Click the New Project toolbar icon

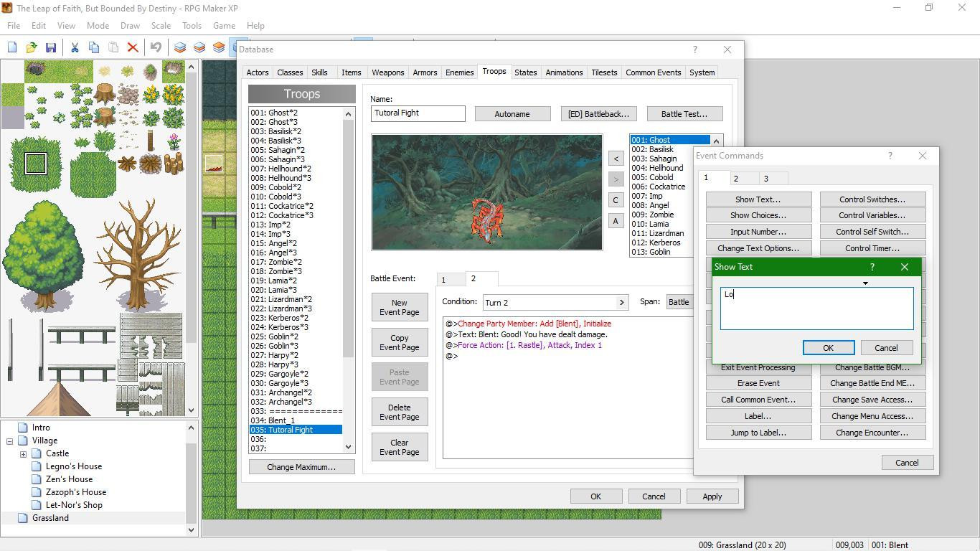tap(12, 47)
